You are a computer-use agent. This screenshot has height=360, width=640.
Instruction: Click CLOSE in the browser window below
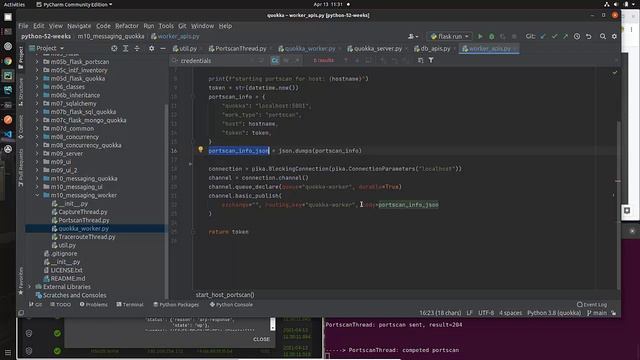point(261,339)
